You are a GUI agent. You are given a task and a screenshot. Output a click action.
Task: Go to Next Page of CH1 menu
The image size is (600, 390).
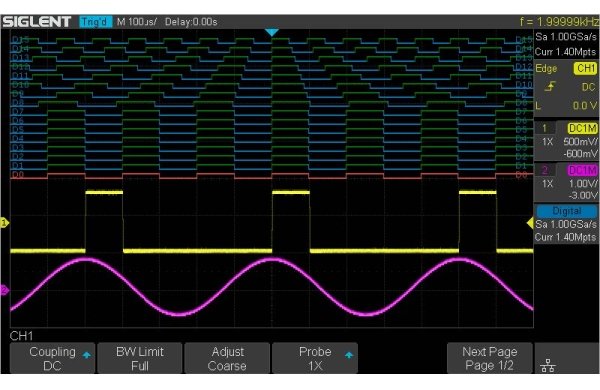pos(489,358)
